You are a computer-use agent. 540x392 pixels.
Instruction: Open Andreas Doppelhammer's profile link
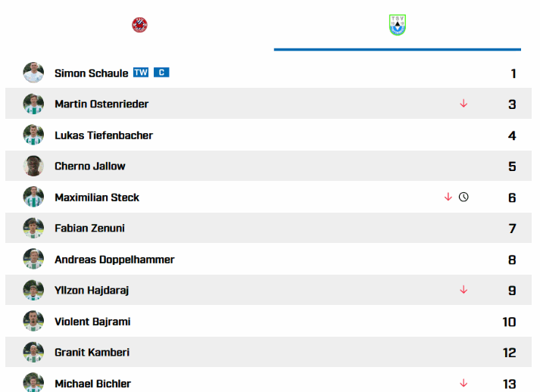point(114,260)
